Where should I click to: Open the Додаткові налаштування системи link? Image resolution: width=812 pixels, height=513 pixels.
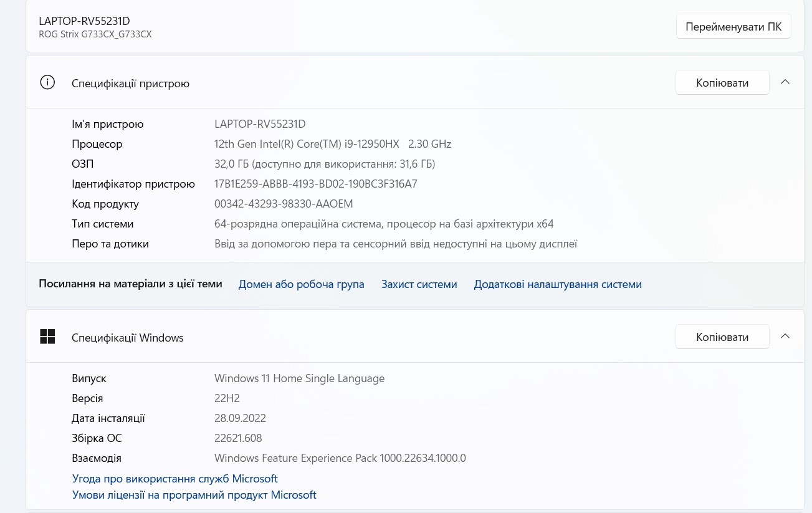[x=557, y=284]
